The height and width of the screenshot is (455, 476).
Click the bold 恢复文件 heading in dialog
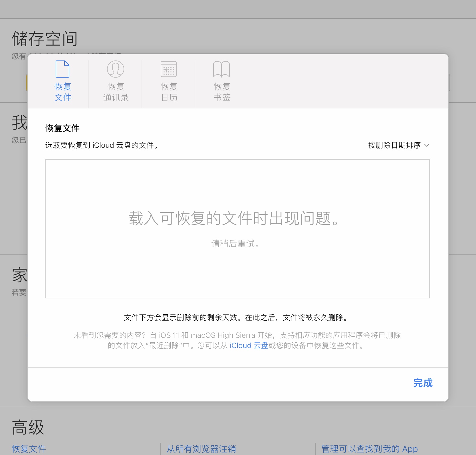(62, 128)
